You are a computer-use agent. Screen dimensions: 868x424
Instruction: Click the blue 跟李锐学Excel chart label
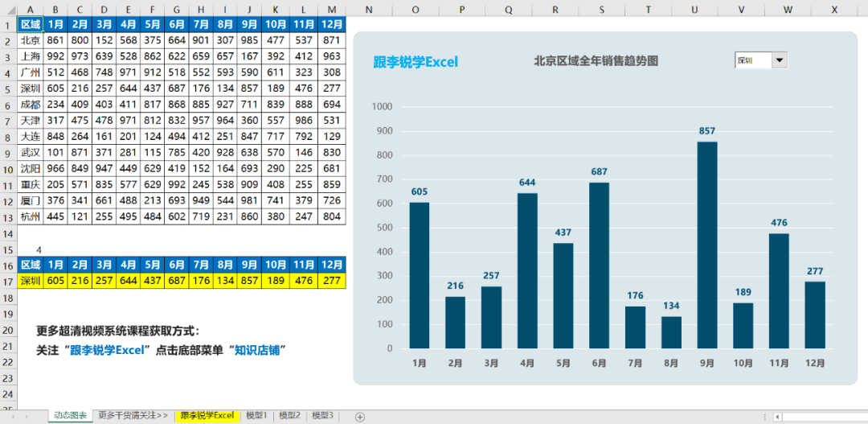(x=416, y=62)
